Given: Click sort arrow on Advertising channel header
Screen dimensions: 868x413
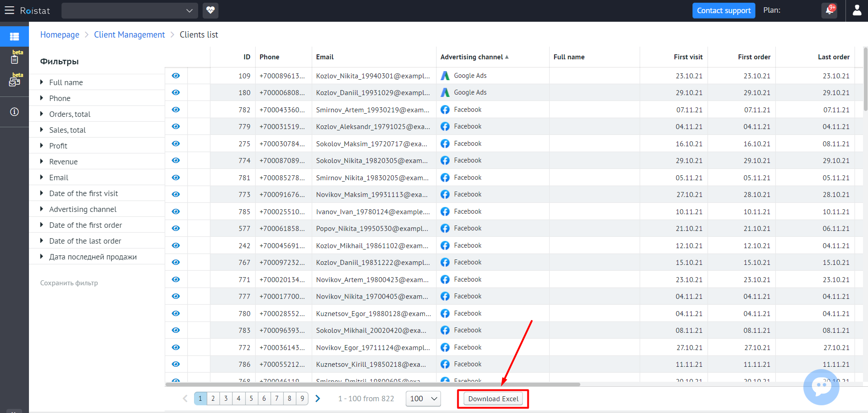Looking at the screenshot, I should pos(507,57).
